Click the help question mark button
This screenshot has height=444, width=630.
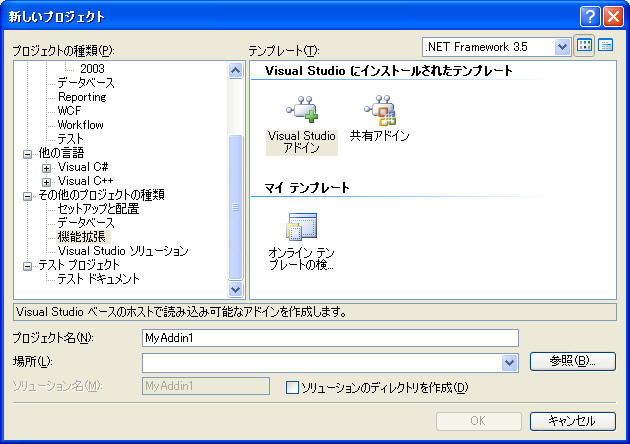coord(590,16)
